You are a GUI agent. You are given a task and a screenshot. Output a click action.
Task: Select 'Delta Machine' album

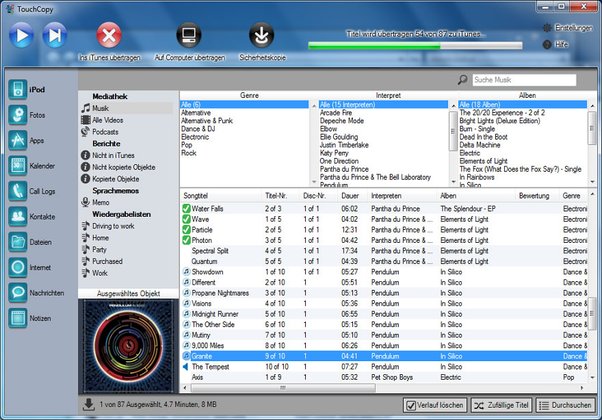pyautogui.click(x=480, y=145)
